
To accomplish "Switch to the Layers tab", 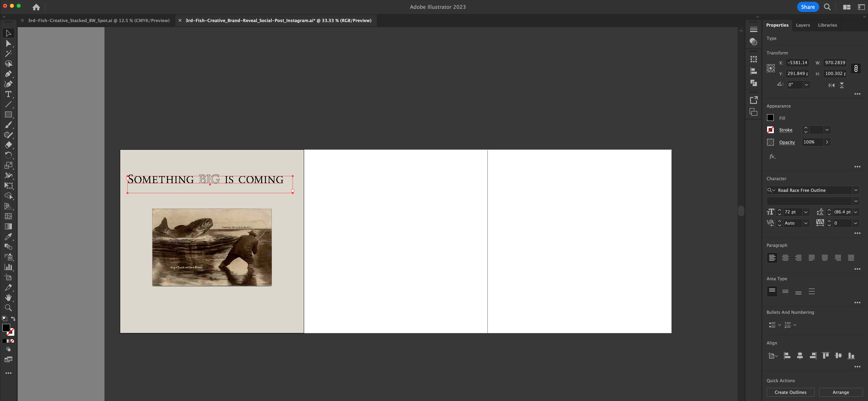I will click(803, 25).
